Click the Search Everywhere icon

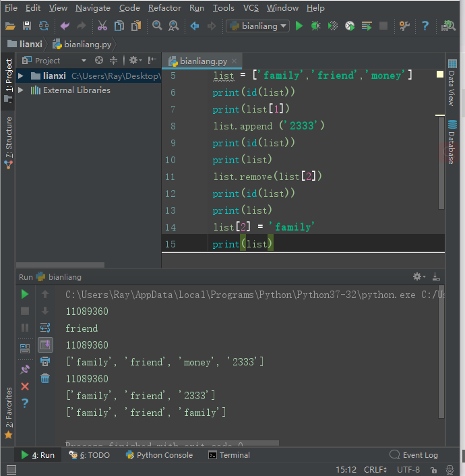[x=448, y=26]
